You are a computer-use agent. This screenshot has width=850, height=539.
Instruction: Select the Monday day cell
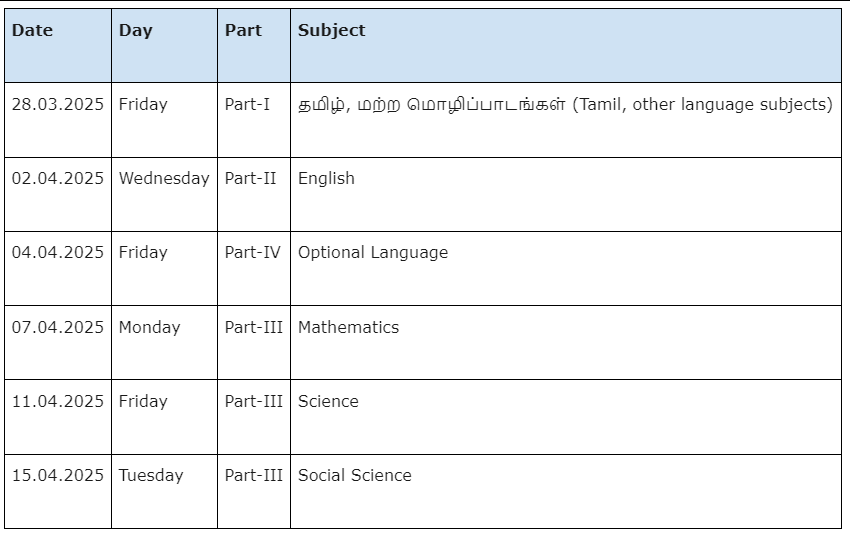pyautogui.click(x=164, y=343)
